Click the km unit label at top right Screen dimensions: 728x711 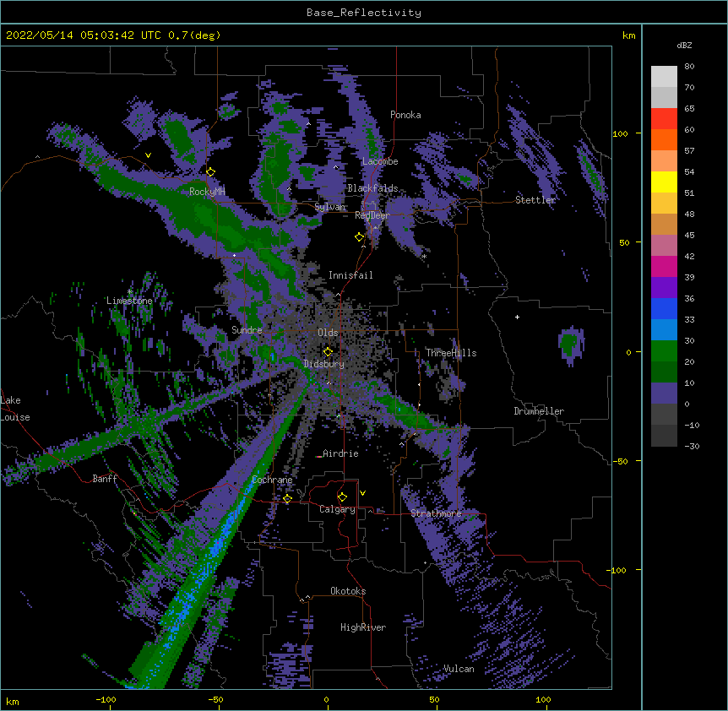(628, 35)
